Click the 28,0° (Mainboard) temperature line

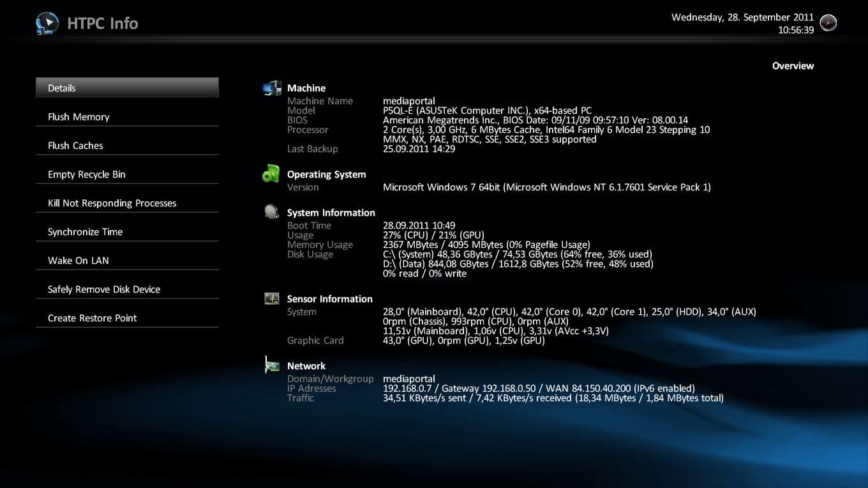tap(569, 312)
